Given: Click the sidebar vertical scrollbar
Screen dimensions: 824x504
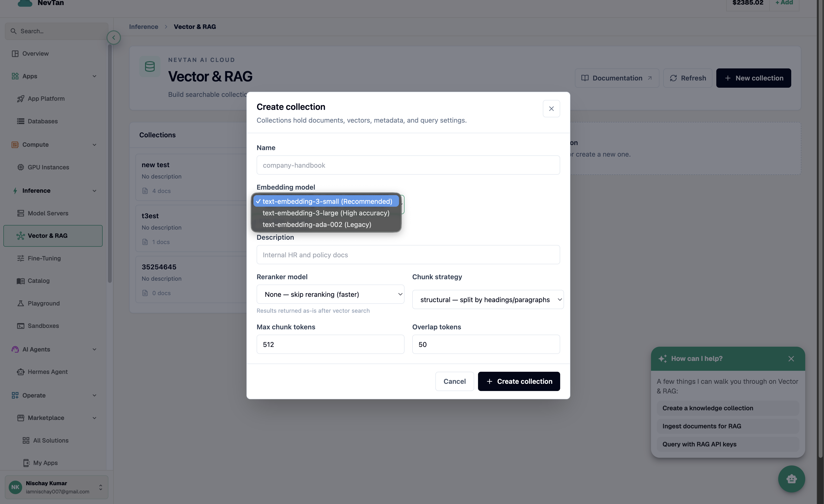Looking at the screenshot, I should pyautogui.click(x=109, y=164).
